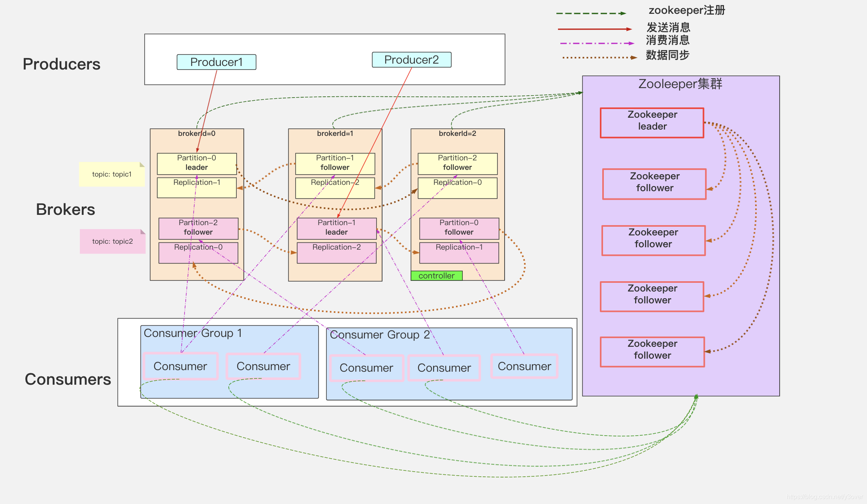Click Partition-0 leader in brokerId=0
Image resolution: width=867 pixels, height=504 pixels.
pos(197,164)
